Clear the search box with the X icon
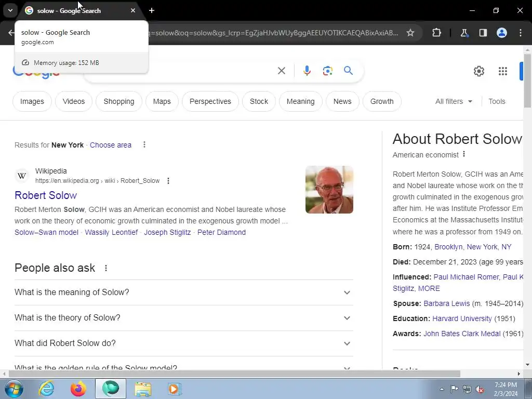The height and width of the screenshot is (399, 532). pos(281,71)
